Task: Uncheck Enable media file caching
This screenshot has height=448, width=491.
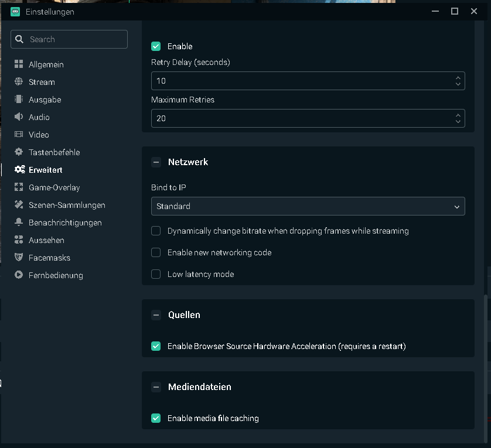Action: point(156,418)
